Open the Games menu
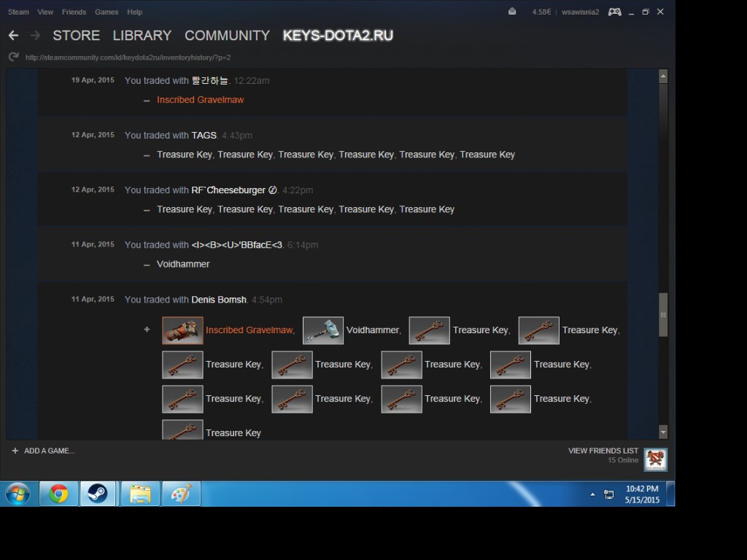This screenshot has height=560, width=747. [x=107, y=12]
